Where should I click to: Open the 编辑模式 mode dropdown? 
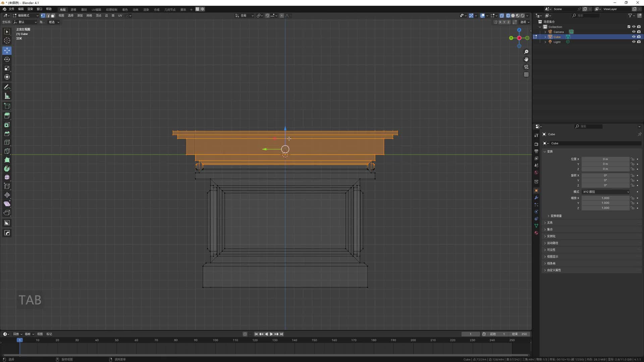(x=25, y=16)
